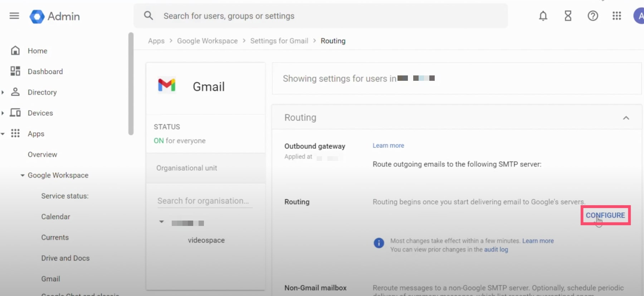This screenshot has height=296, width=644.
Task: Click the blue info icon
Action: tap(379, 243)
